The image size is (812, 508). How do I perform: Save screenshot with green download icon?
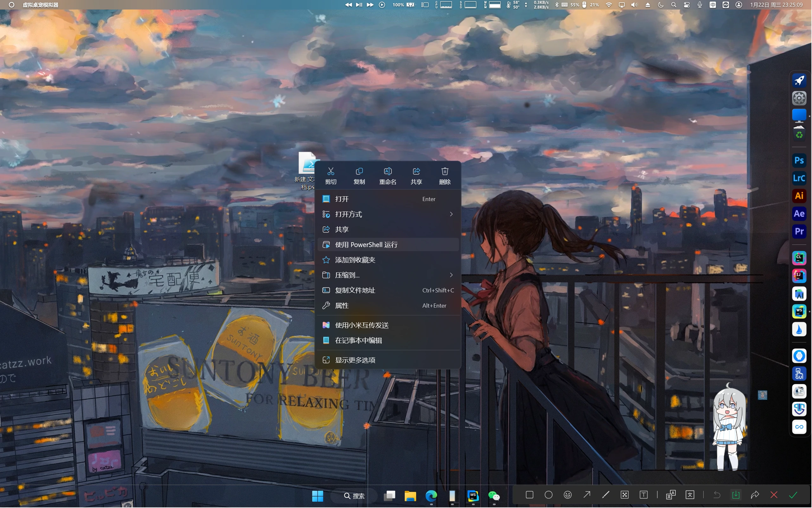[736, 495]
